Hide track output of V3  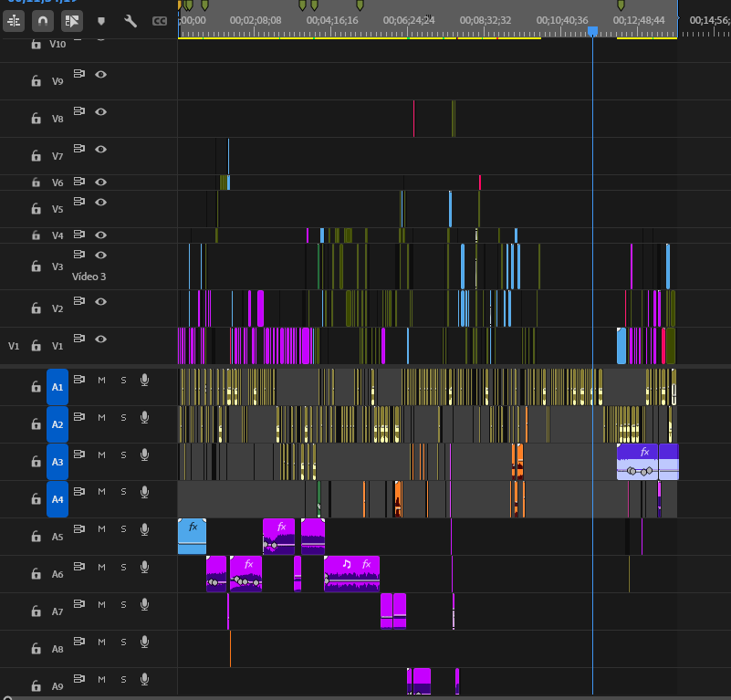(x=100, y=255)
